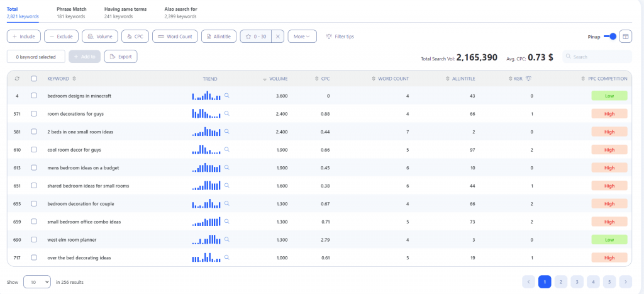
Task: Click magnifier icon for mens bedroom ideas on a budget
Action: 226,167
